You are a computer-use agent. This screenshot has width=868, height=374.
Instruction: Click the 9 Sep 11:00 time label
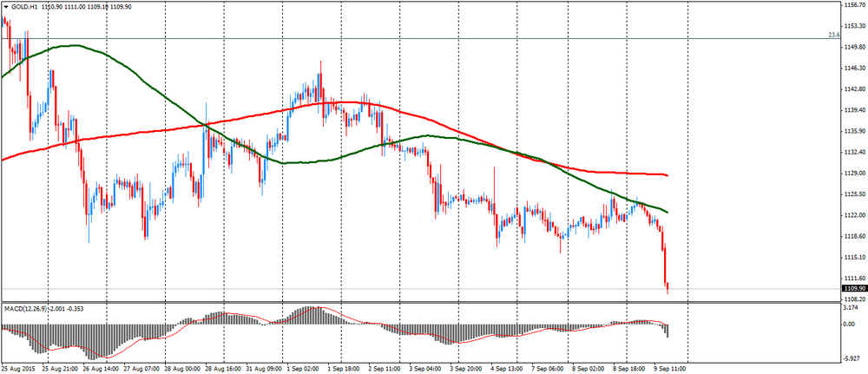670,367
